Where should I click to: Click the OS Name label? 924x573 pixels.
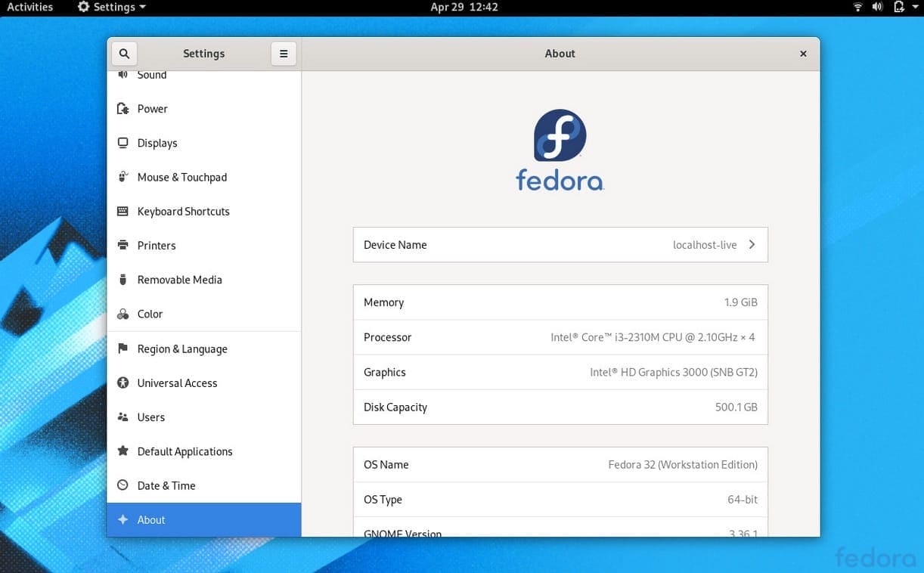point(386,465)
